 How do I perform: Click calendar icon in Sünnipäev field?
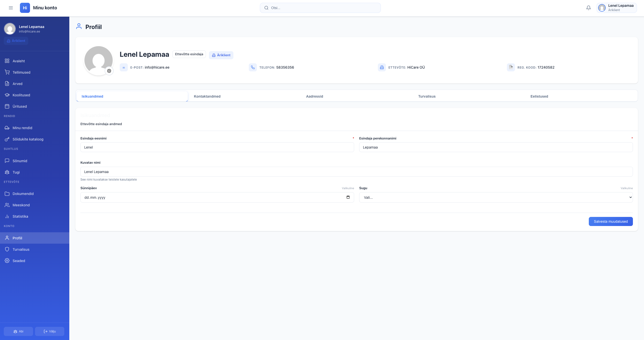point(348,197)
